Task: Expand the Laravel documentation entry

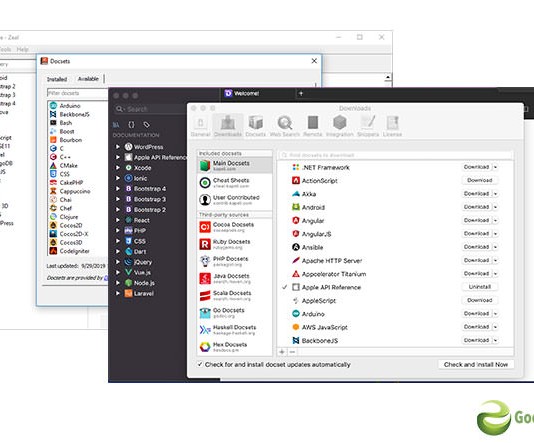Action: [x=117, y=293]
